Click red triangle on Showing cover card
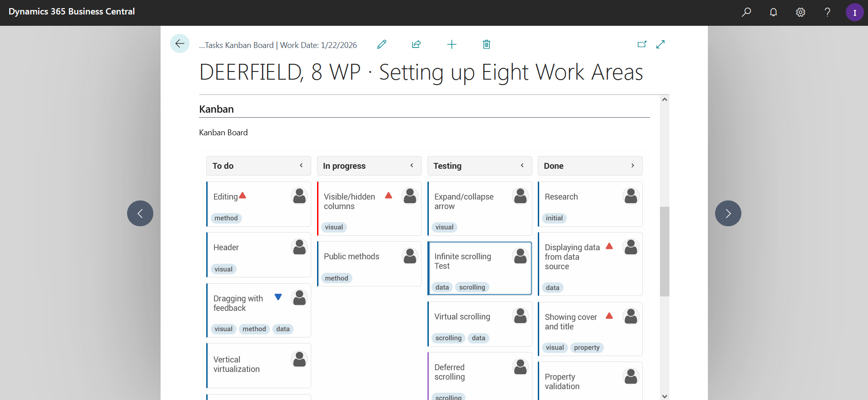868x400 pixels. (x=609, y=316)
